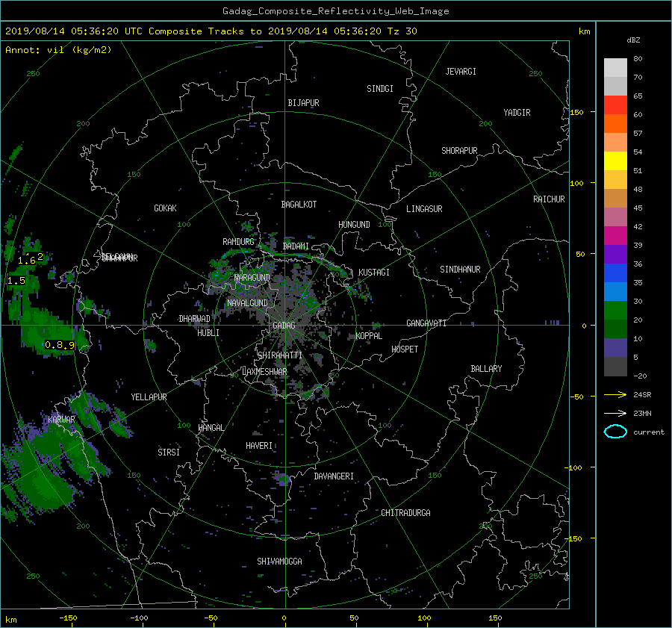Click the GADAG radar center label
Image resolution: width=672 pixels, height=628 pixels.
pos(284,326)
